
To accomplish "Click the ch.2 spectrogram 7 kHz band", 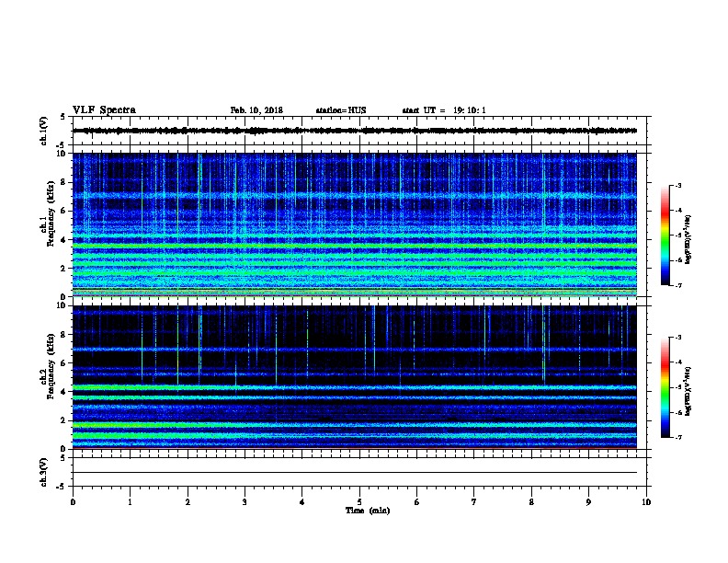I will [x=355, y=349].
